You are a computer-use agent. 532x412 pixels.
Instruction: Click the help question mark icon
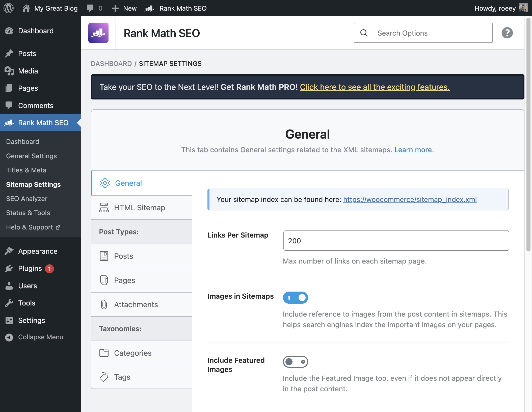[x=507, y=33]
